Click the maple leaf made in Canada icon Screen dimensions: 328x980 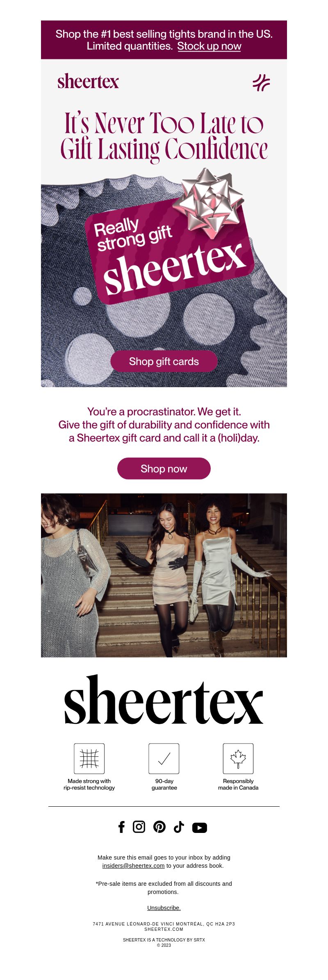(238, 758)
